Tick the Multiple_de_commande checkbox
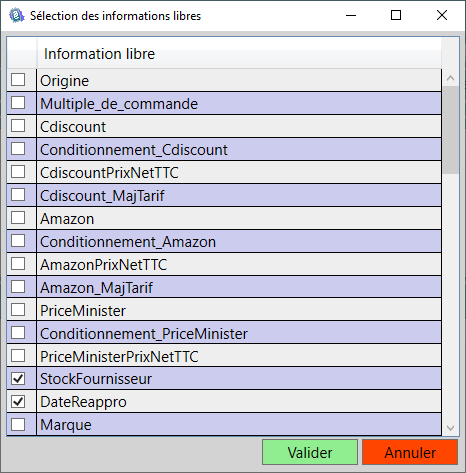This screenshot has height=473, width=466. point(18,103)
